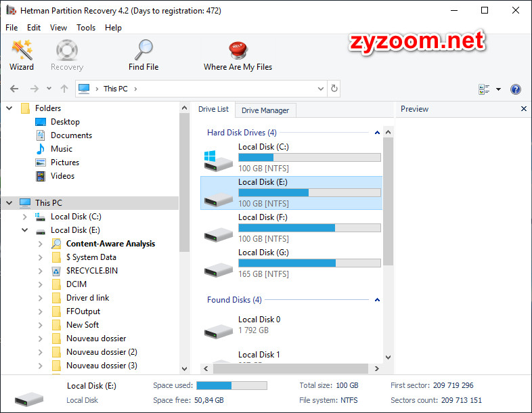Collapse the Hard Disk Drives group
The width and height of the screenshot is (532, 413).
pyautogui.click(x=377, y=133)
